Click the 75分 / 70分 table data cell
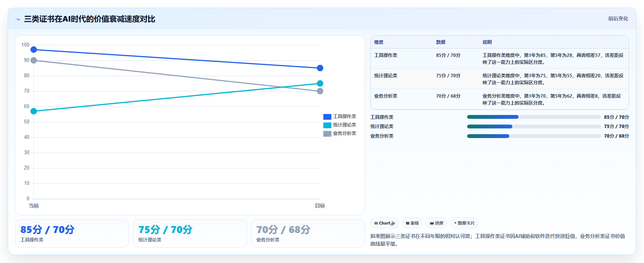The image size is (644, 263). (x=448, y=76)
